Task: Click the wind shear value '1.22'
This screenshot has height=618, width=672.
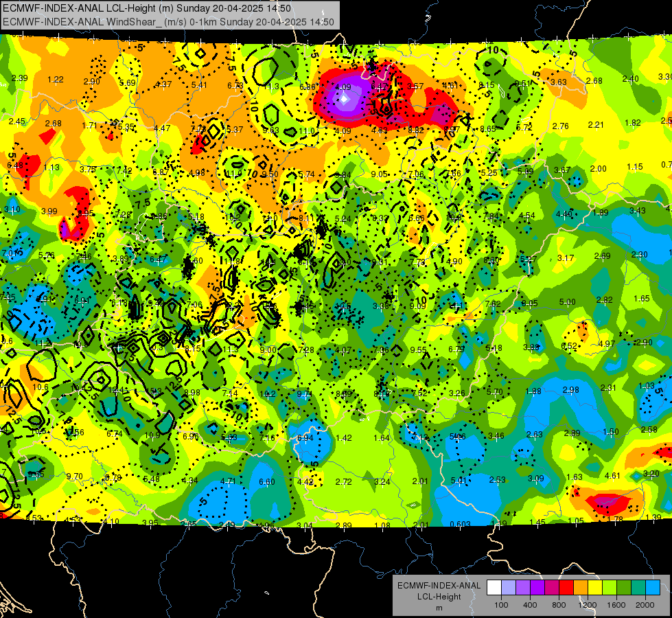Action: click(56, 80)
